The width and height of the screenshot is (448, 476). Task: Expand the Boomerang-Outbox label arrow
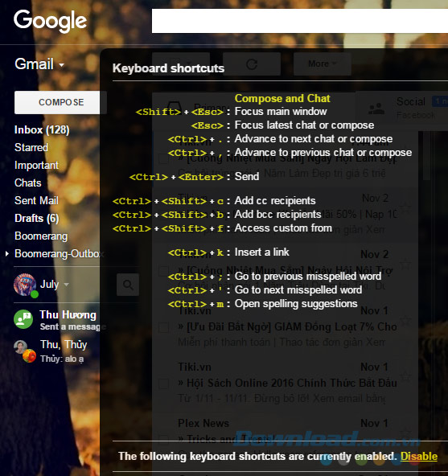[x=7, y=253]
